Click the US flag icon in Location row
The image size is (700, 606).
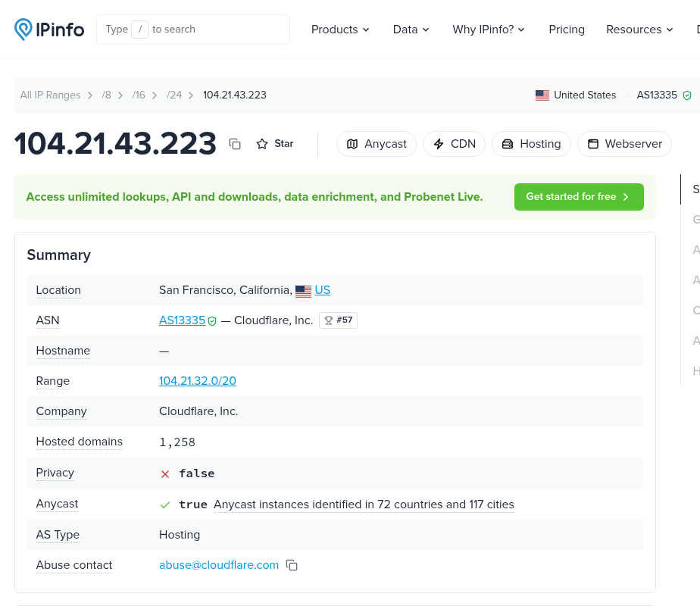[x=304, y=291]
